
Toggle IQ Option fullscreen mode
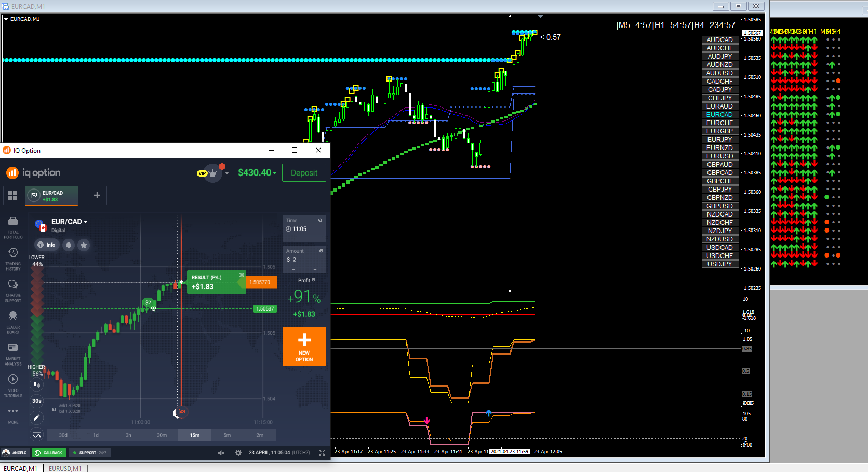(322, 453)
